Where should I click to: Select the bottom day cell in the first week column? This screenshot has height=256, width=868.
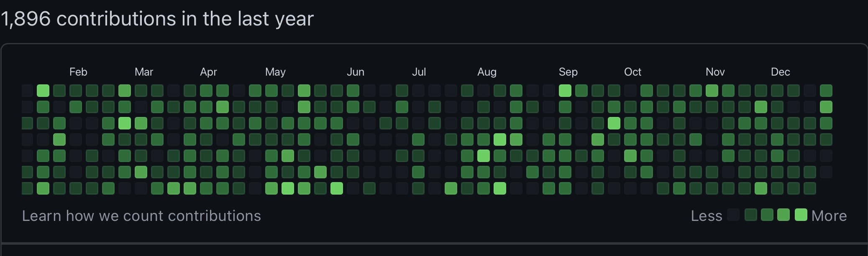27,188
